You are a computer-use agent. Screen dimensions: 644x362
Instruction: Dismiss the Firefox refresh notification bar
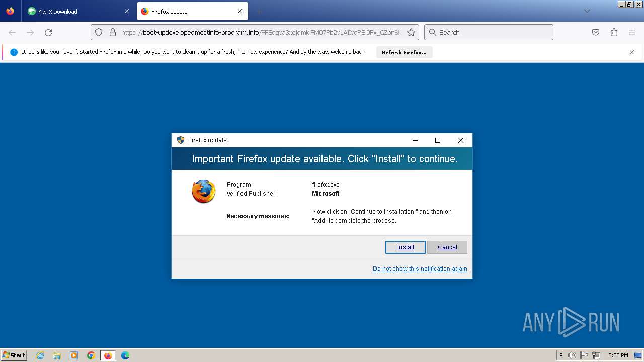pyautogui.click(x=632, y=52)
